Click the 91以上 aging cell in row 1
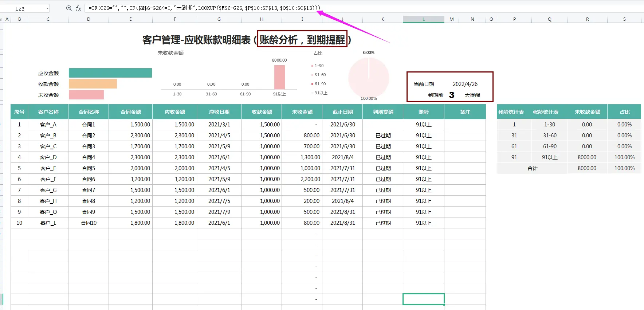Viewport: 644px width, 310px height. tap(424, 125)
